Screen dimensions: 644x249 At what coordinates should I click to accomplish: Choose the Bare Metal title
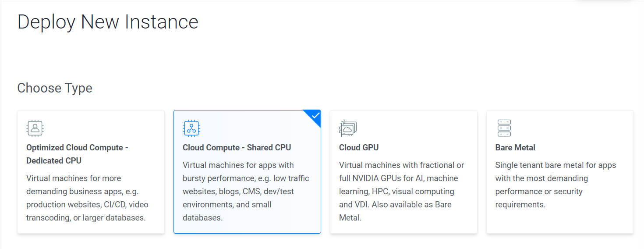tap(515, 148)
